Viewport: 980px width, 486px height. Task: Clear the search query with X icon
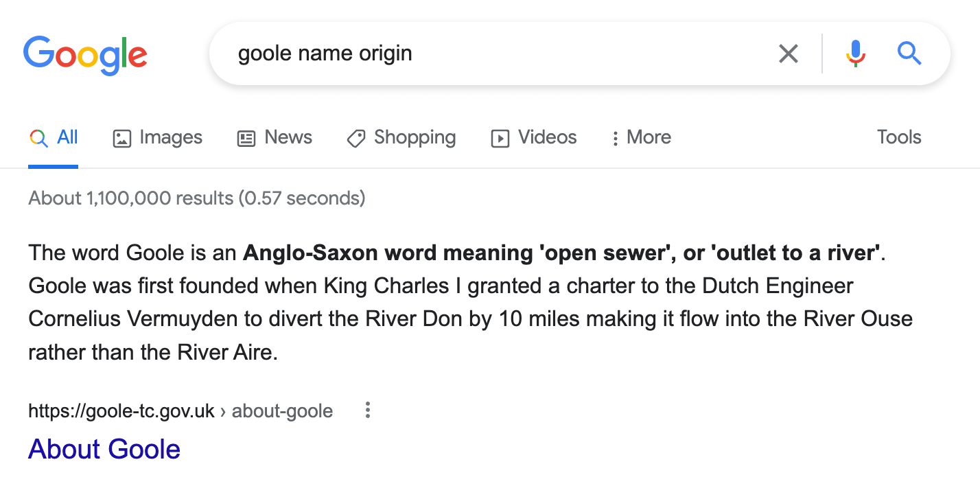(x=789, y=54)
